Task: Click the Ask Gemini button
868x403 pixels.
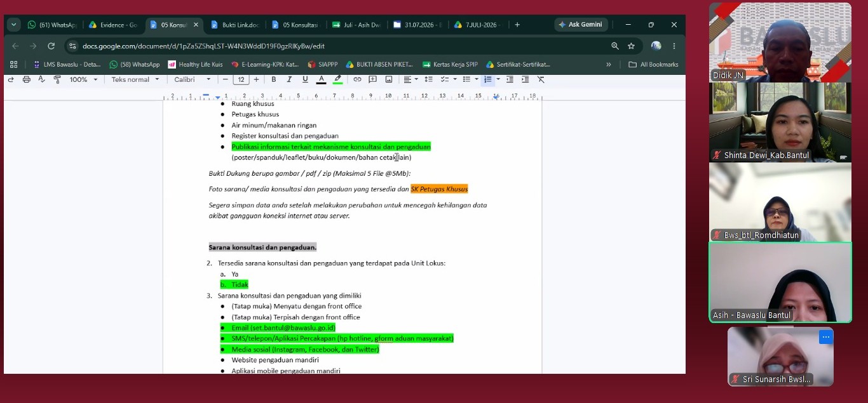Action: [581, 25]
